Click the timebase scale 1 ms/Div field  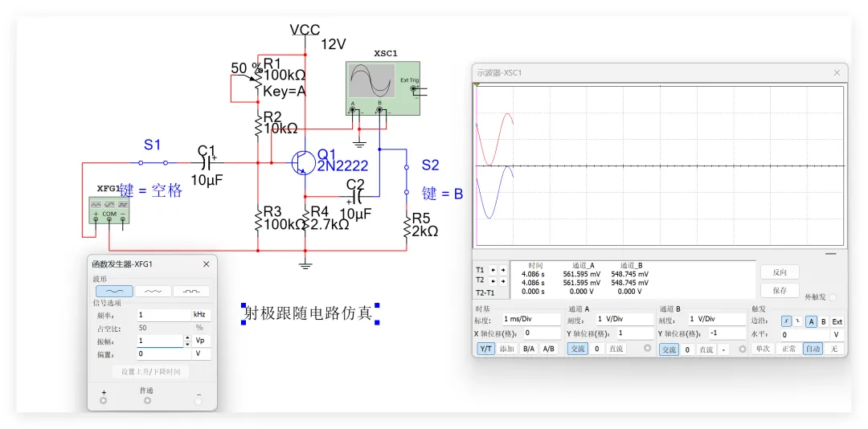531,320
